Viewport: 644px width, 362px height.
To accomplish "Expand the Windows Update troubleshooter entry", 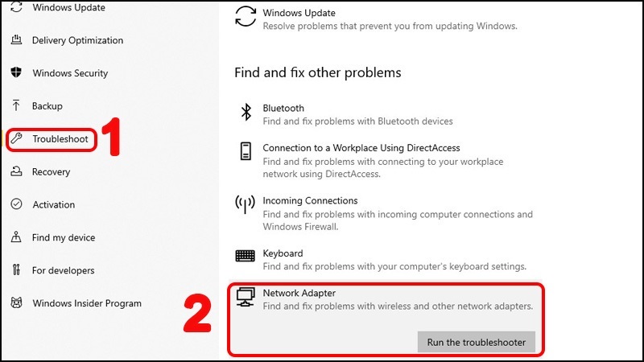I will (x=299, y=14).
